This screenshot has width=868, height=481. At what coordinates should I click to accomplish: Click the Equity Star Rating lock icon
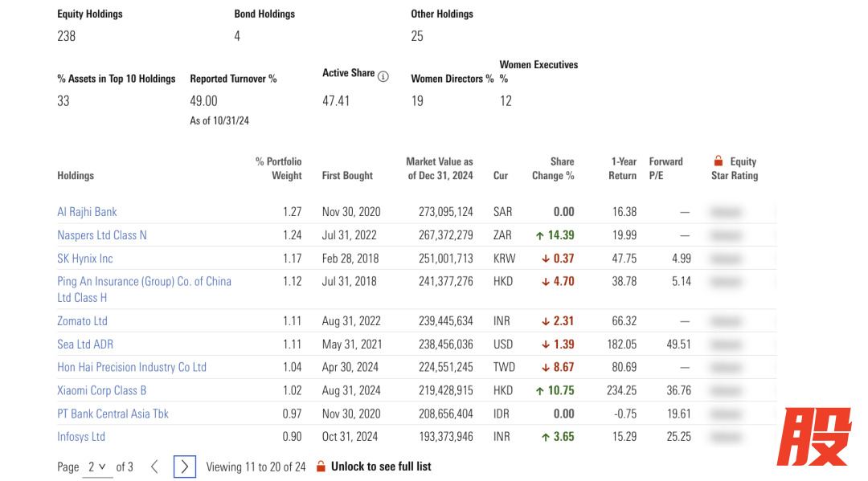(719, 161)
